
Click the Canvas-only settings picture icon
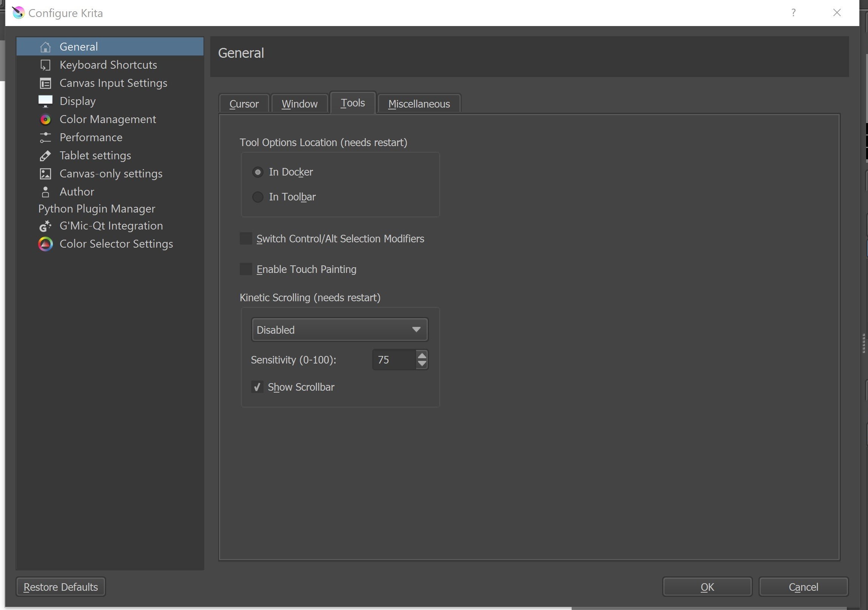[45, 174]
